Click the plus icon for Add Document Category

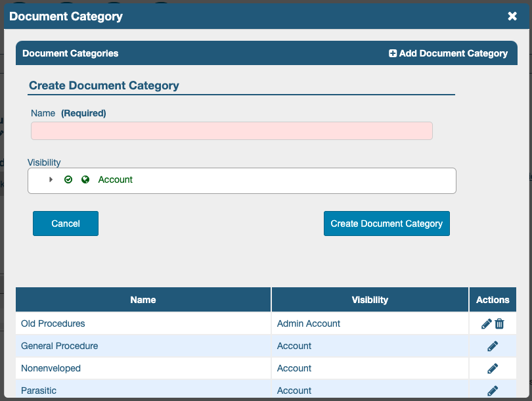393,53
